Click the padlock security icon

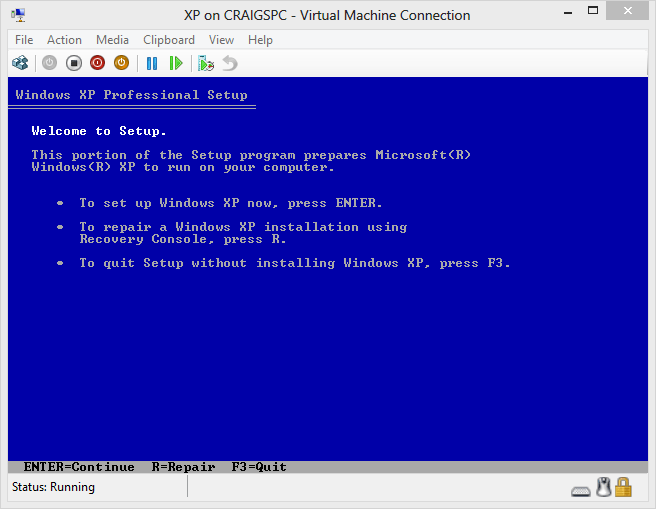coord(623,487)
